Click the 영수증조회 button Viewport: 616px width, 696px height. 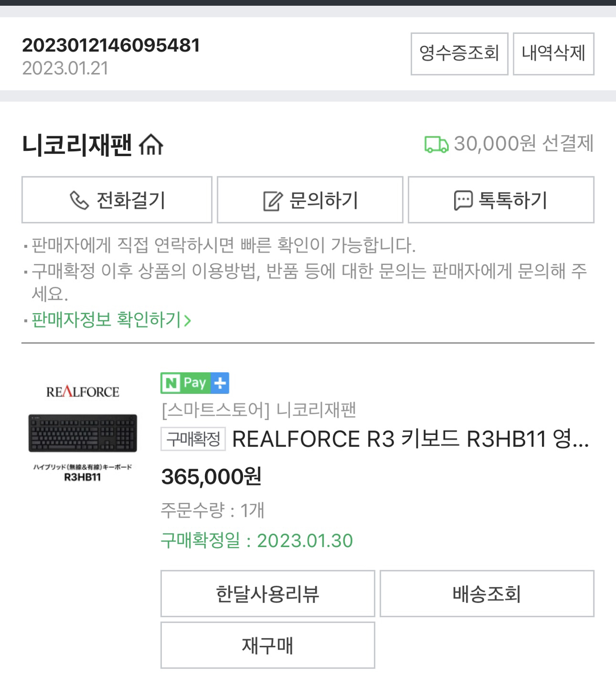[x=458, y=54]
